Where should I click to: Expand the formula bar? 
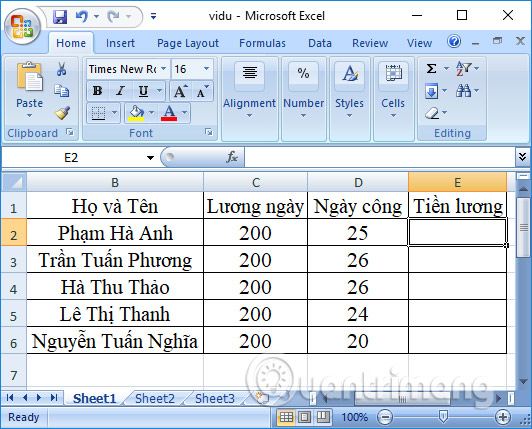[523, 157]
